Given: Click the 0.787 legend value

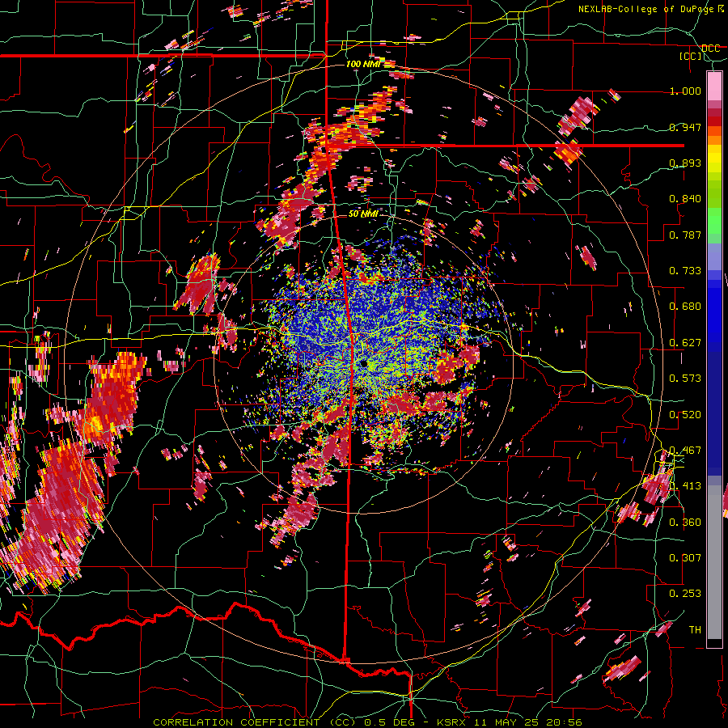Looking at the screenshot, I should pyautogui.click(x=685, y=235).
